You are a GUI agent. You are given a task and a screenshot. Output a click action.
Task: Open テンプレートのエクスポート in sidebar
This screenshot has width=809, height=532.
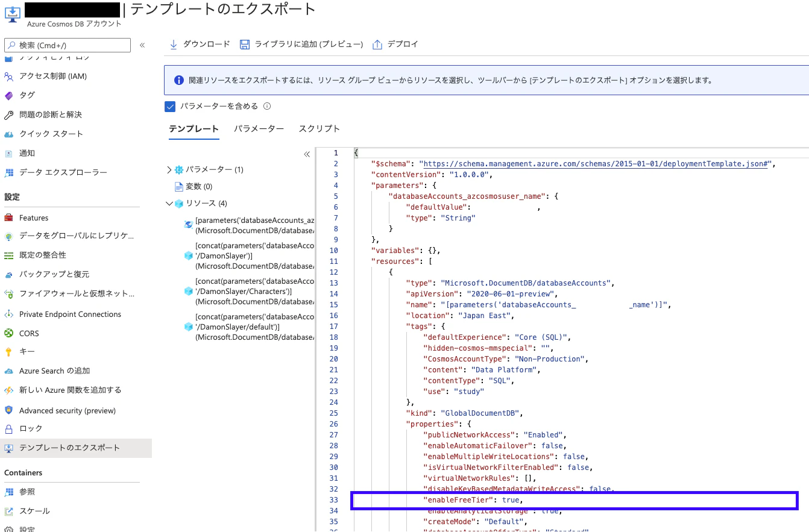tap(76, 448)
